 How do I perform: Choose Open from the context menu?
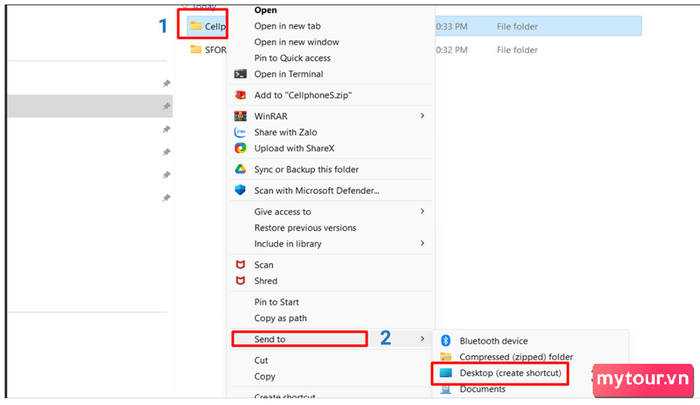[x=266, y=10]
